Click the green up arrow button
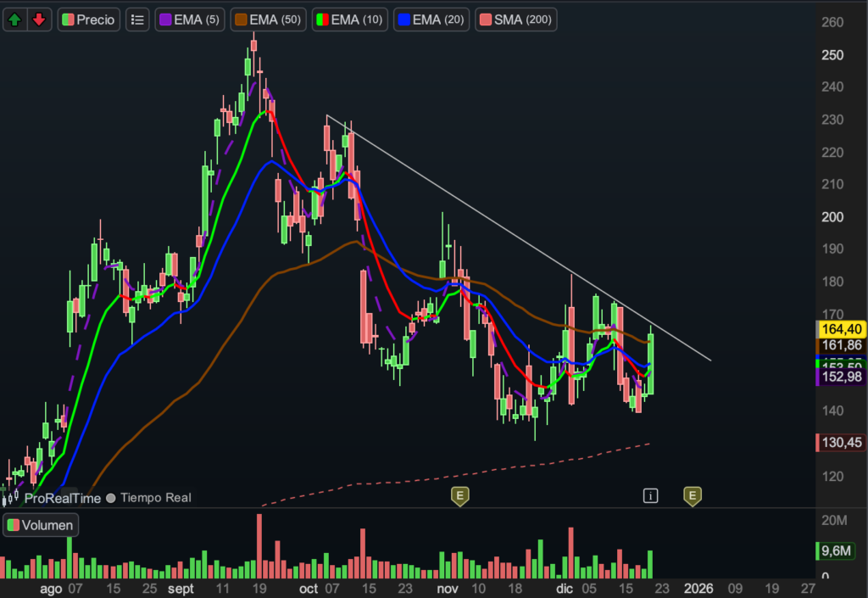The height and width of the screenshot is (598, 868). tap(15, 20)
